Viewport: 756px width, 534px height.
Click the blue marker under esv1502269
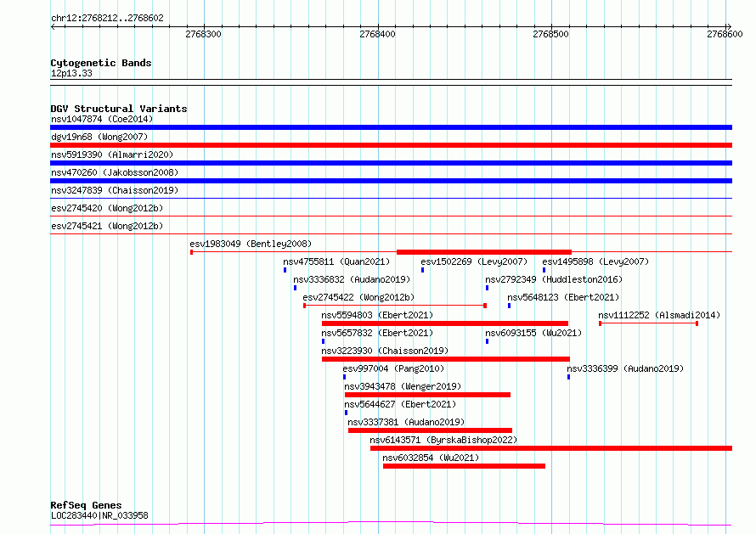(x=422, y=270)
